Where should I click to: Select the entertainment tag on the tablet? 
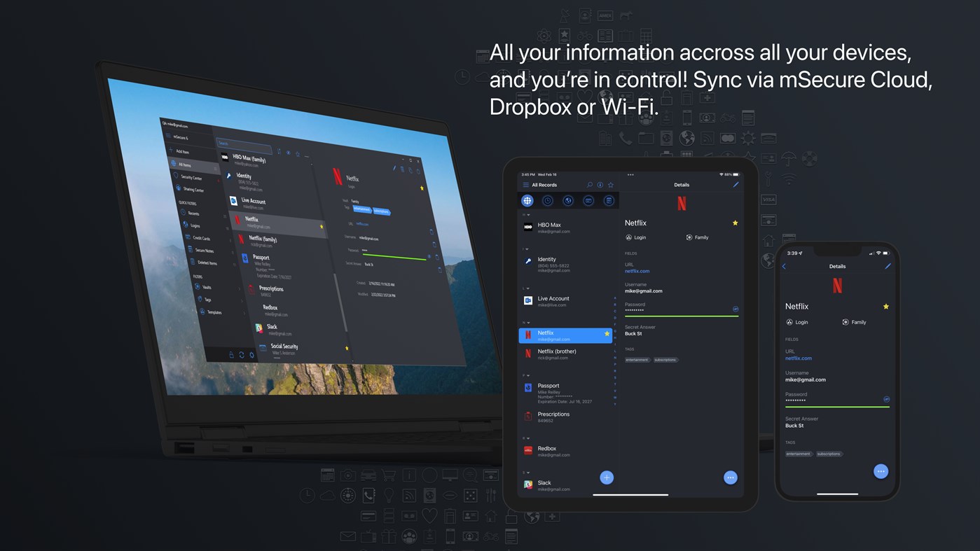[x=637, y=360]
